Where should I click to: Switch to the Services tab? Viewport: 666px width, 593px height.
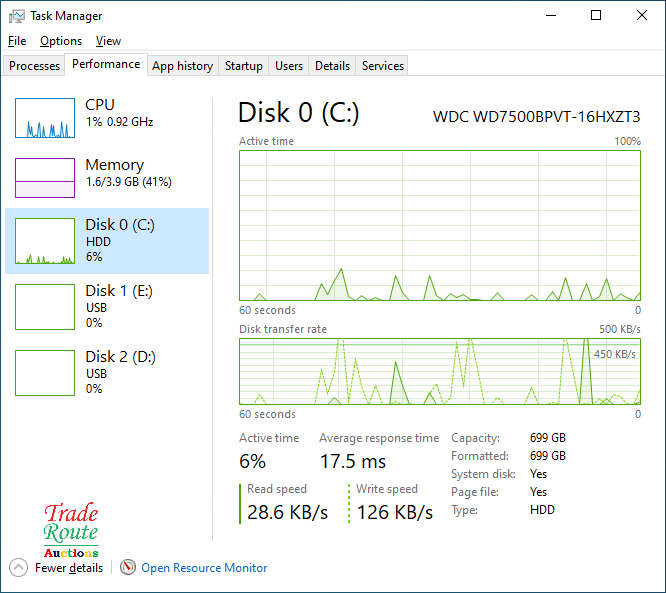pos(383,66)
